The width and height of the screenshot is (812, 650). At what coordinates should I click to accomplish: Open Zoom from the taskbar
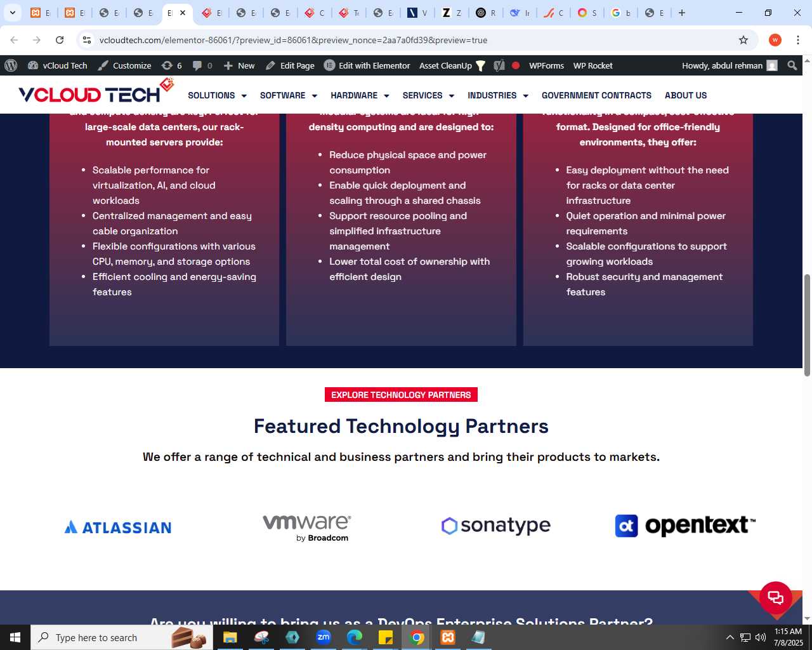point(324,637)
